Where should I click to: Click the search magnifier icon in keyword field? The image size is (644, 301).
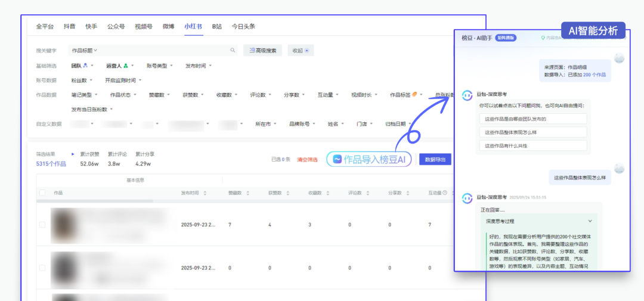coord(233,50)
